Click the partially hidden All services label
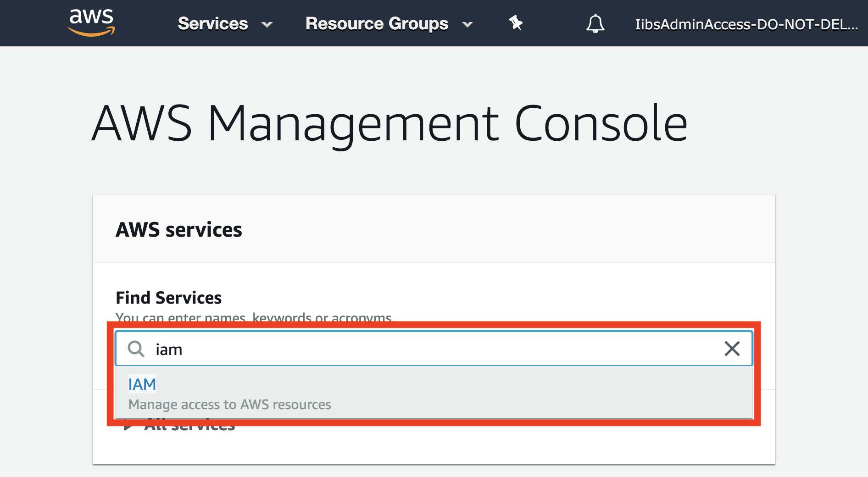Image resolution: width=868 pixels, height=477 pixels. pos(190,427)
